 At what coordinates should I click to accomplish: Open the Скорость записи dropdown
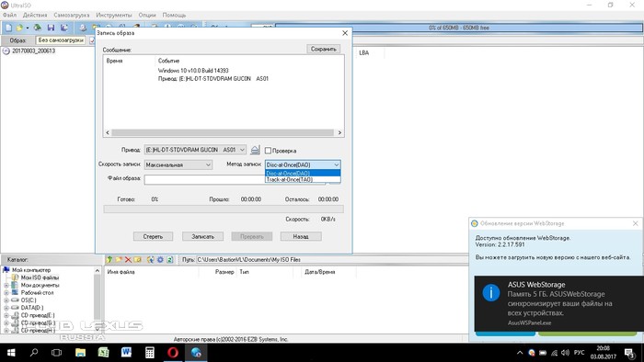point(178,164)
